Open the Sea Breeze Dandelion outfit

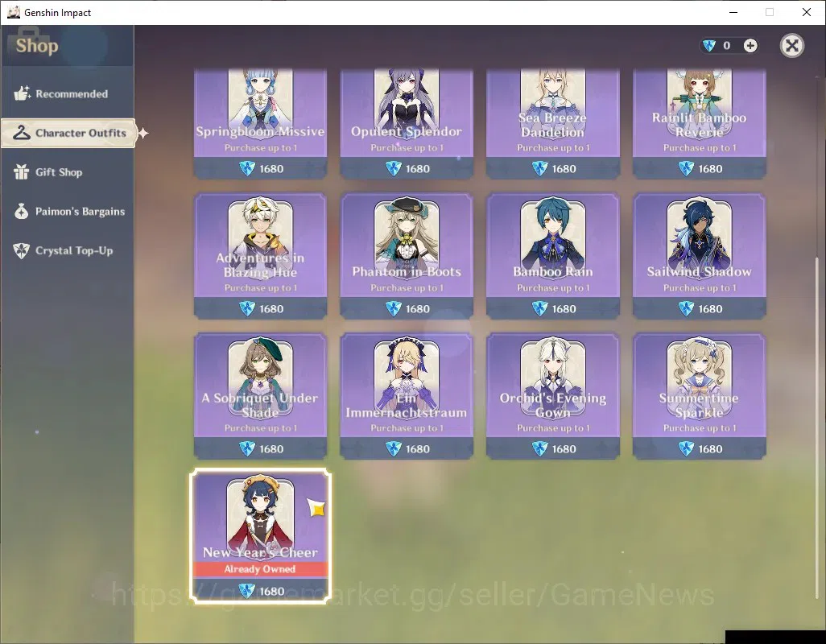552,124
